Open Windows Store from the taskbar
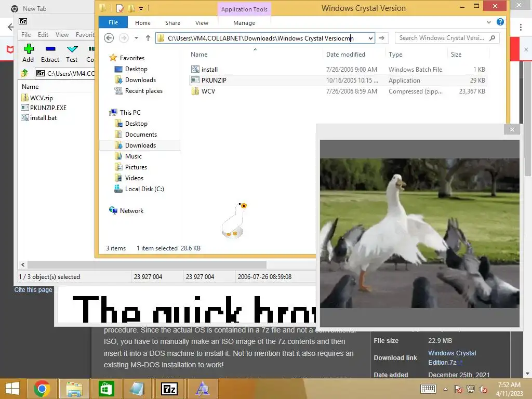Image resolution: width=532 pixels, height=399 pixels. click(106, 389)
